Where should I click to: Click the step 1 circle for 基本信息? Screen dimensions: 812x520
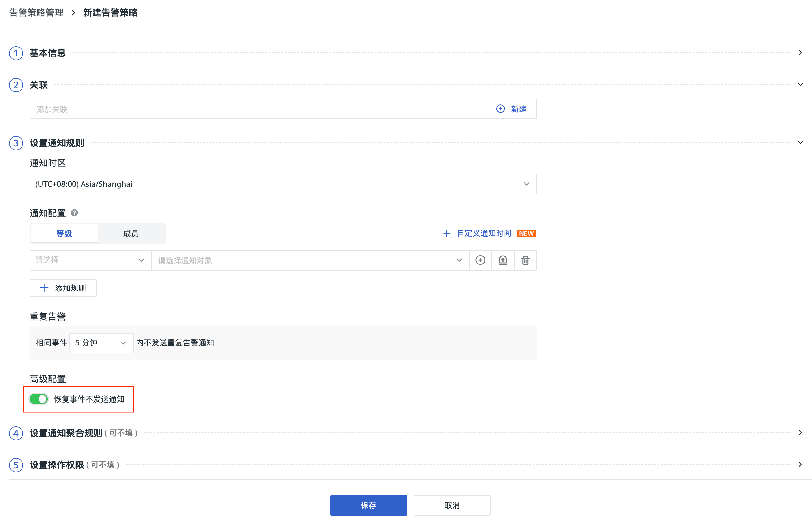[x=16, y=53]
